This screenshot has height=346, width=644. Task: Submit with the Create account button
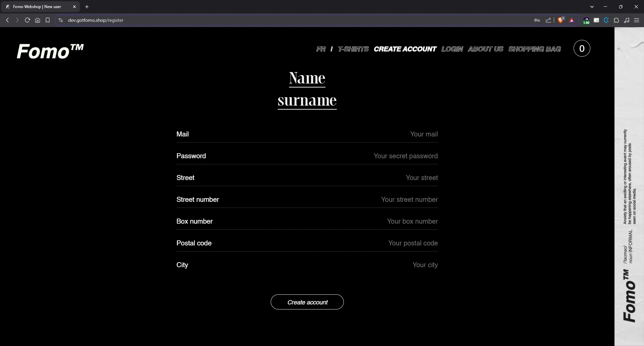click(307, 302)
